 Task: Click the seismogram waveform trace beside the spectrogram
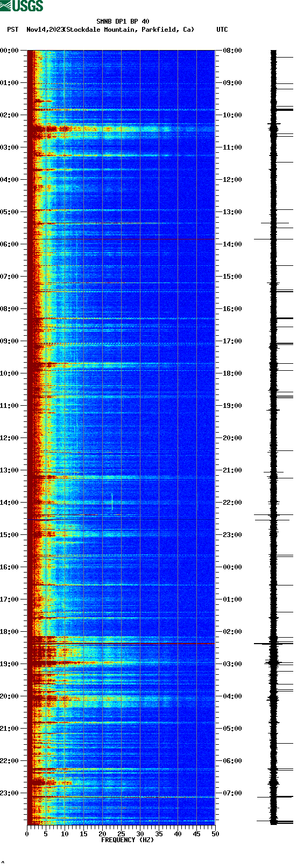(x=274, y=437)
